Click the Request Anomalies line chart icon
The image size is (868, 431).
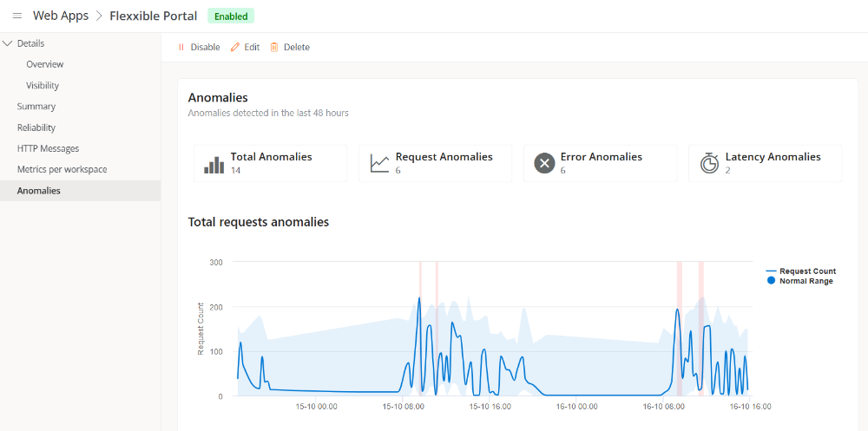(379, 164)
